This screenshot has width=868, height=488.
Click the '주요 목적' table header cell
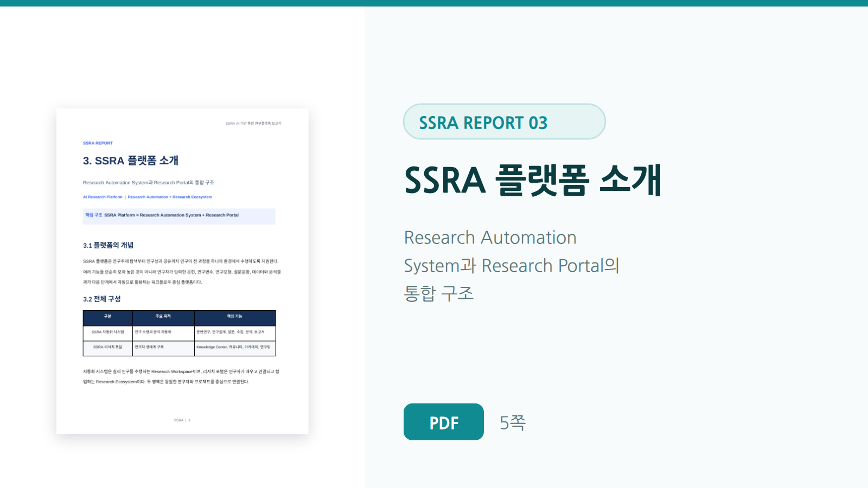coord(163,318)
